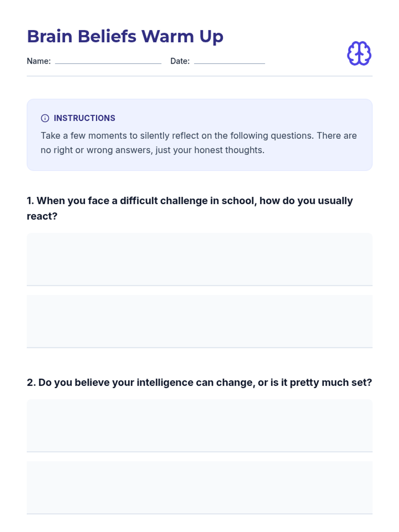Viewport: 399px width, 532px height.
Task: Click the purple brain logo icon
Action: pyautogui.click(x=359, y=54)
